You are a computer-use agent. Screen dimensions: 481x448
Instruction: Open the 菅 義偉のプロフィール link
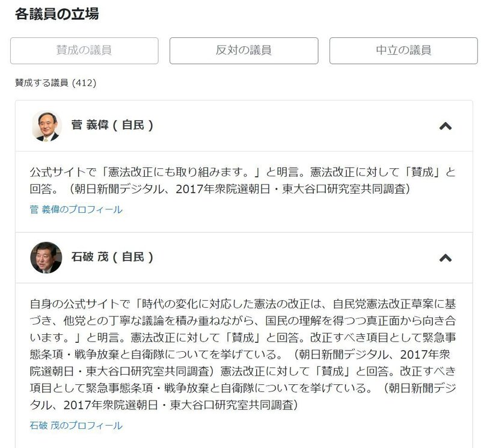click(x=76, y=210)
